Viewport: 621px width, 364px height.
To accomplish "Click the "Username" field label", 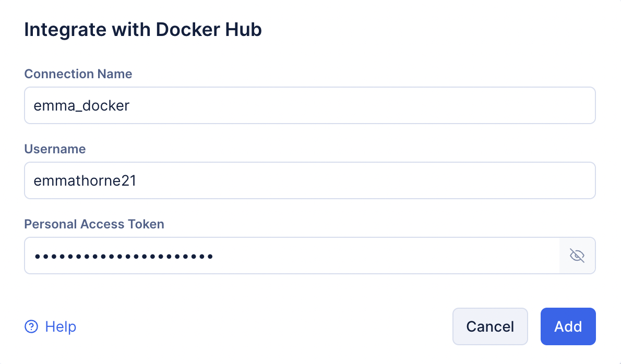I will [55, 149].
